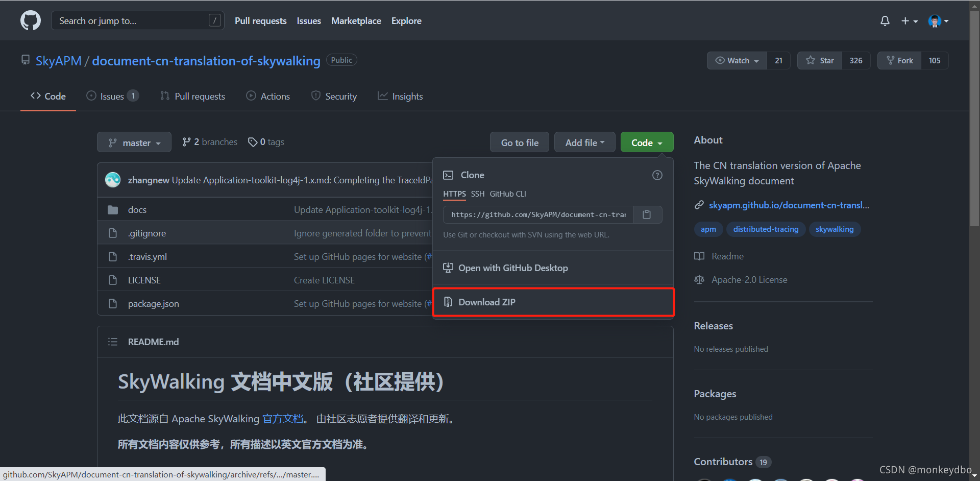Switch to the Code tab
Viewport: 980px width, 481px height.
point(48,96)
